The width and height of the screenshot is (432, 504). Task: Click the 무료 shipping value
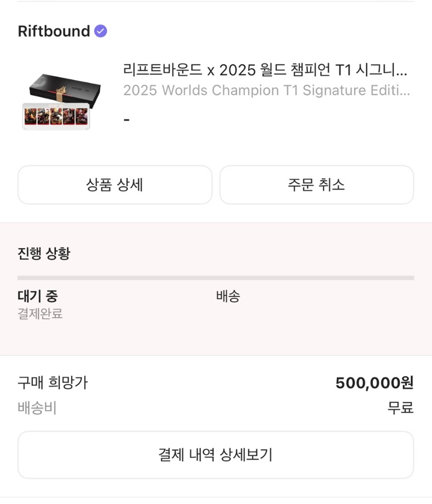[x=400, y=408]
